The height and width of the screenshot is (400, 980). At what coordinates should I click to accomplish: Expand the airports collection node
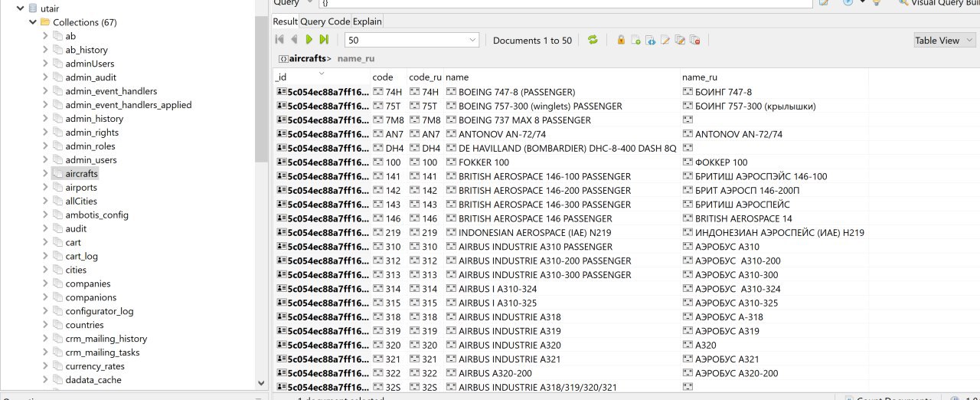click(45, 188)
